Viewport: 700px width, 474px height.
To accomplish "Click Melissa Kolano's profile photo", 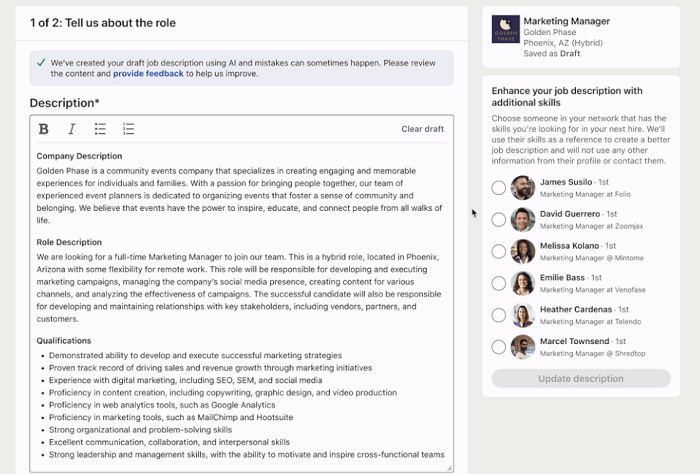I will (523, 252).
